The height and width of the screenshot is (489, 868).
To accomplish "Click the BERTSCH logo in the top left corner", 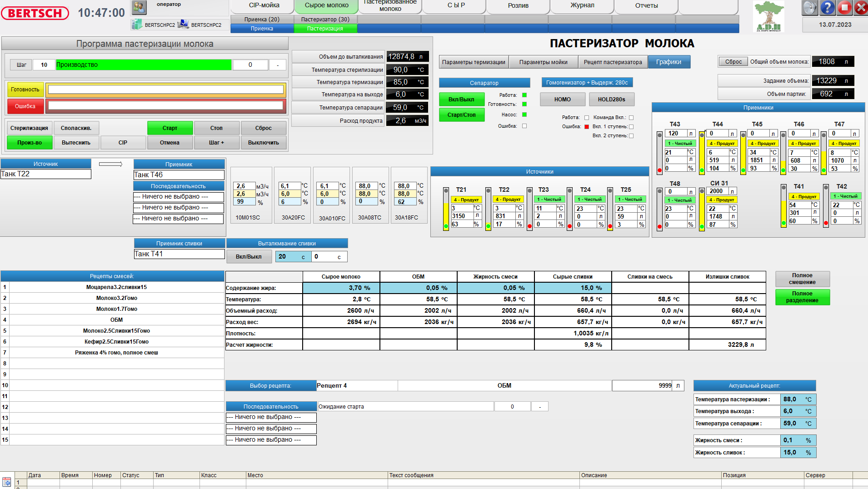I will point(34,13).
